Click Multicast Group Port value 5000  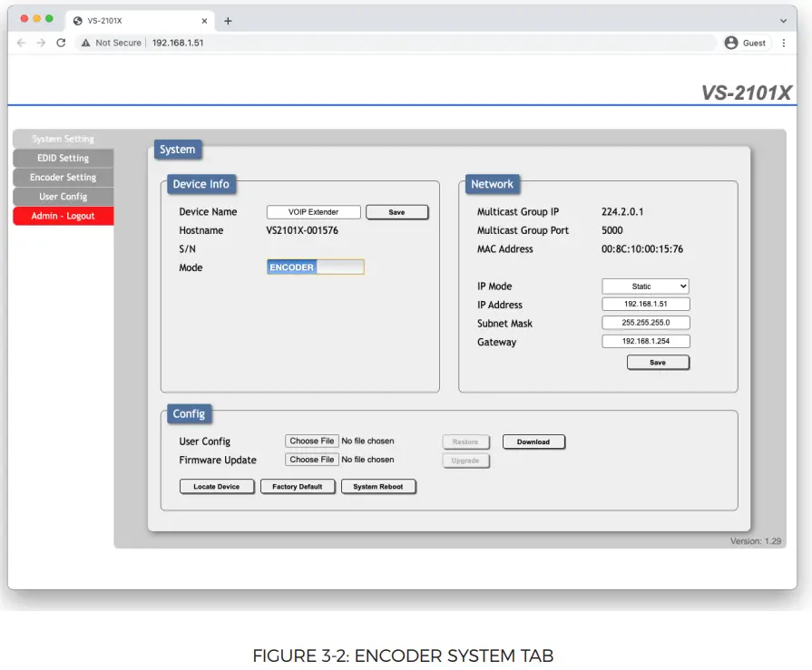(612, 230)
